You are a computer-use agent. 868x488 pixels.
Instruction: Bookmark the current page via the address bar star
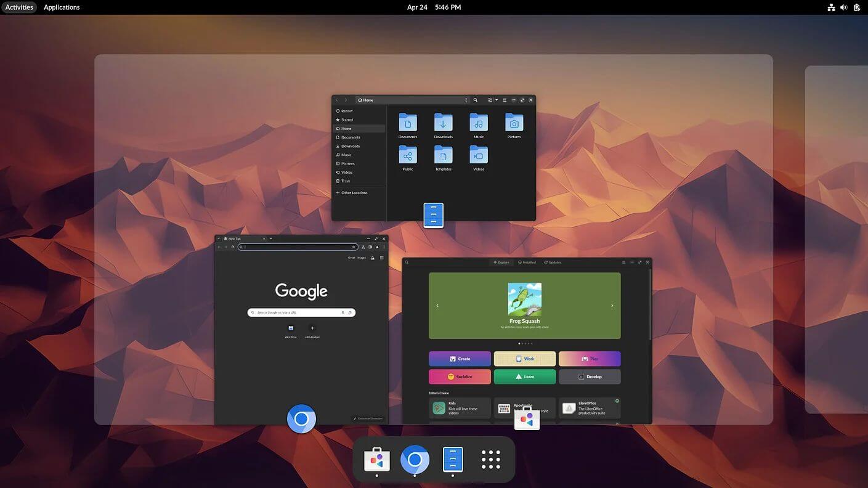click(353, 246)
